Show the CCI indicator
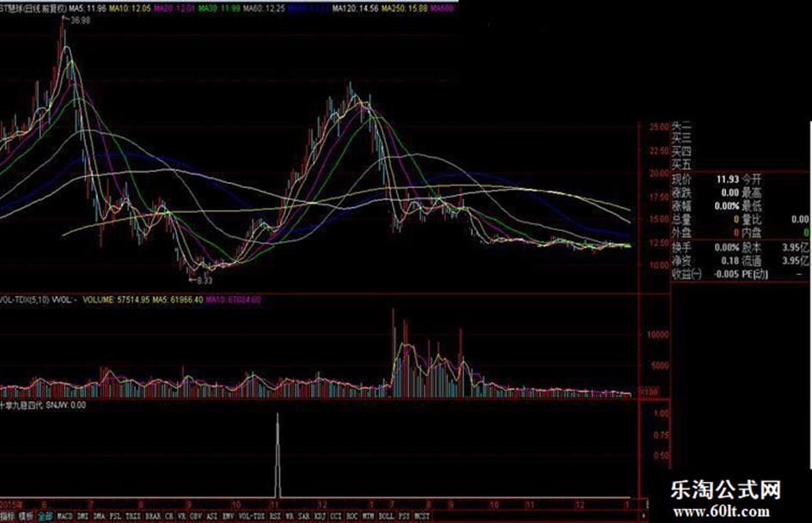 336,516
